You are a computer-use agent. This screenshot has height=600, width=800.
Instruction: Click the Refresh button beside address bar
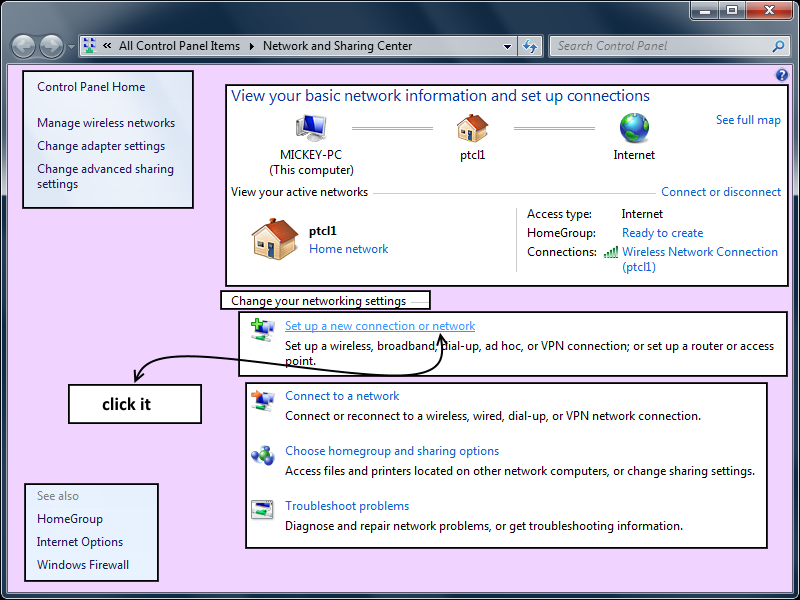[530, 46]
